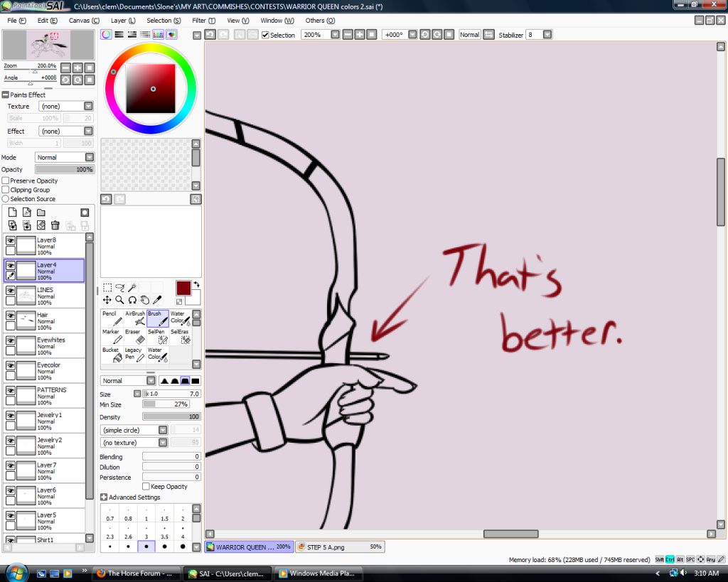Enable Clipping Group checkbox
This screenshot has width=728, height=582.
(6, 190)
